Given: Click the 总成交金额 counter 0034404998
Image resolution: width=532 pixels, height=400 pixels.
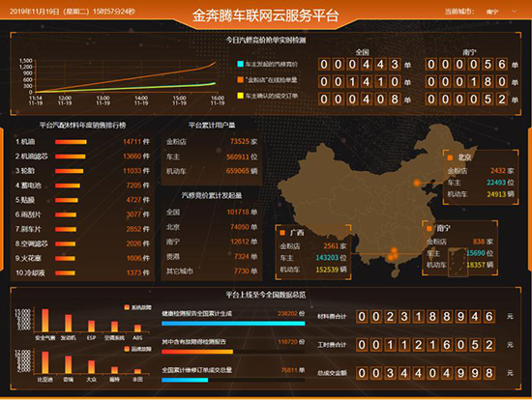Looking at the screenshot, I should 426,373.
